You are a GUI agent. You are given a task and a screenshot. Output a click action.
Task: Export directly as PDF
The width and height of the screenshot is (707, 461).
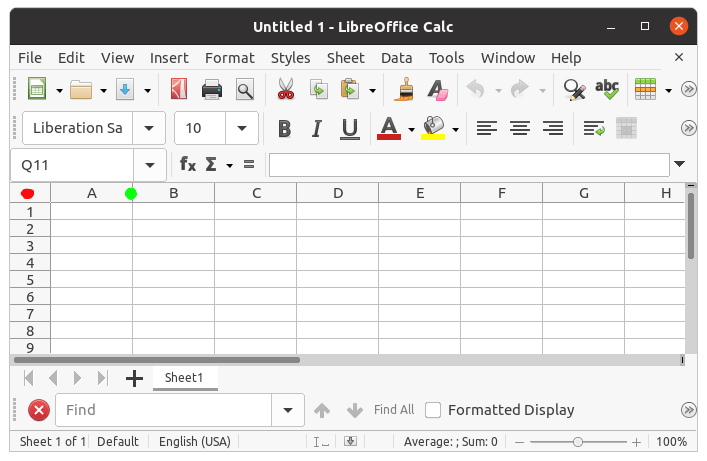click(x=179, y=89)
